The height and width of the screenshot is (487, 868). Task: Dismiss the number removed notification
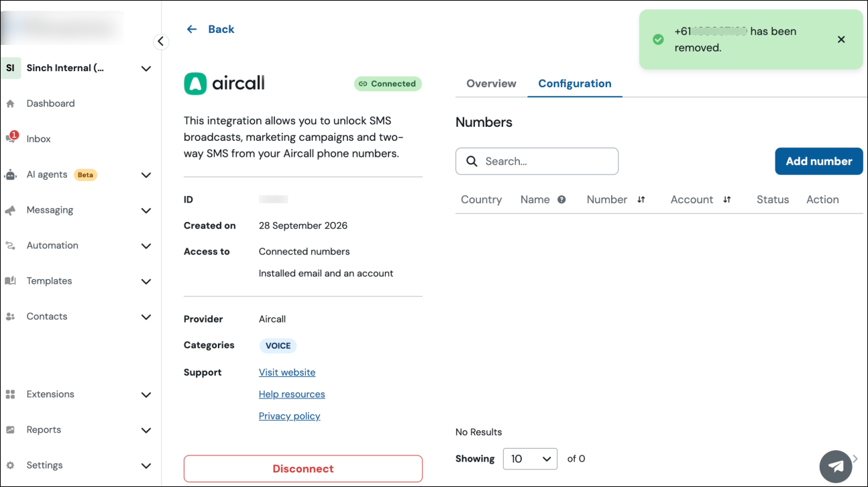pyautogui.click(x=841, y=40)
